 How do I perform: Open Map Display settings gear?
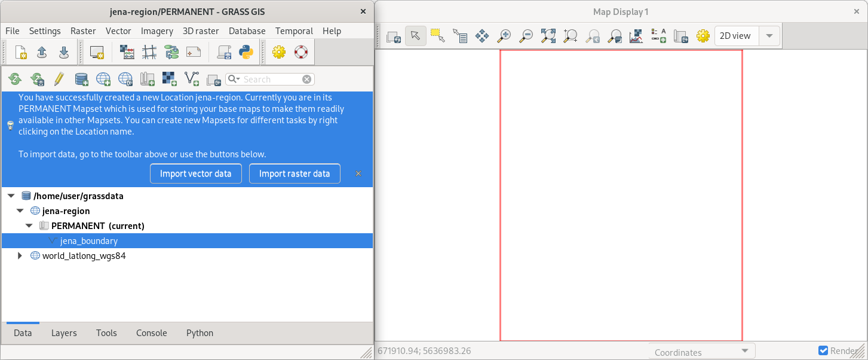point(703,36)
